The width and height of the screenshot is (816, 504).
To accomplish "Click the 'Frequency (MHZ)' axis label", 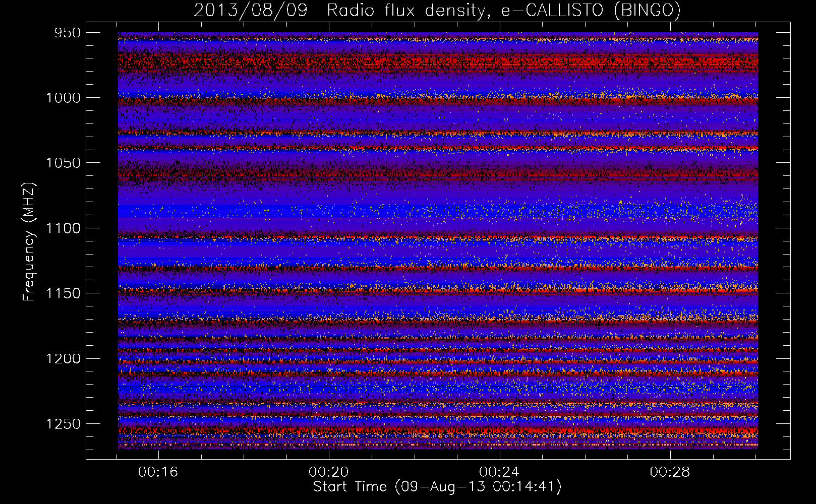I will pyautogui.click(x=29, y=242).
